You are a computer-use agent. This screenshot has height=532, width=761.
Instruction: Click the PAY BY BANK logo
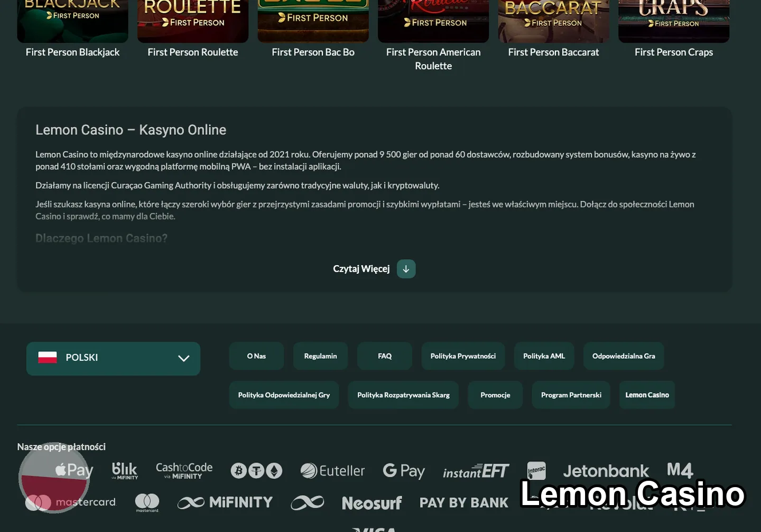pyautogui.click(x=464, y=502)
